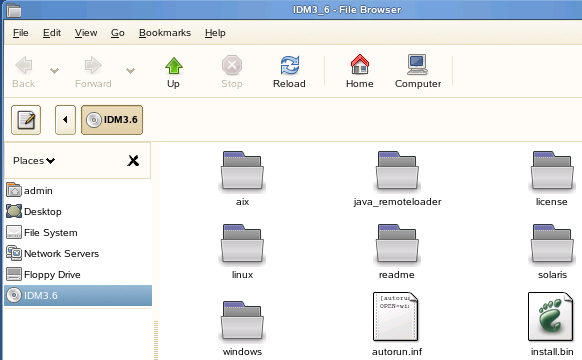Select the autorun.inf file icon
582x360 pixels.
pos(396,317)
